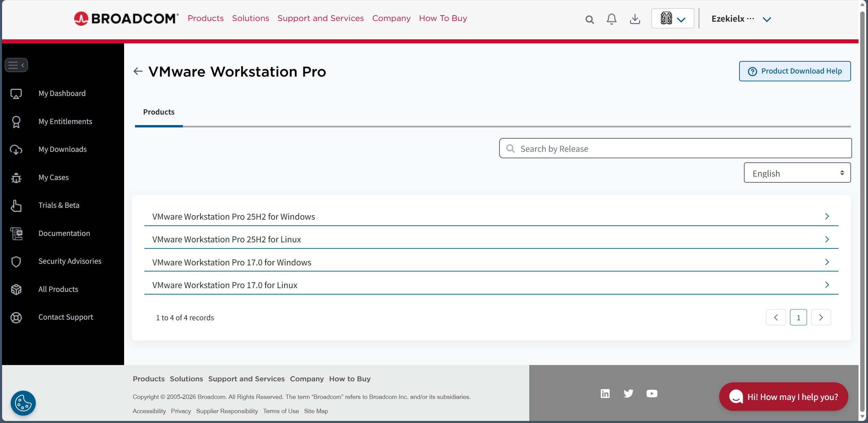
Task: Select the Products tab
Action: pyautogui.click(x=159, y=112)
